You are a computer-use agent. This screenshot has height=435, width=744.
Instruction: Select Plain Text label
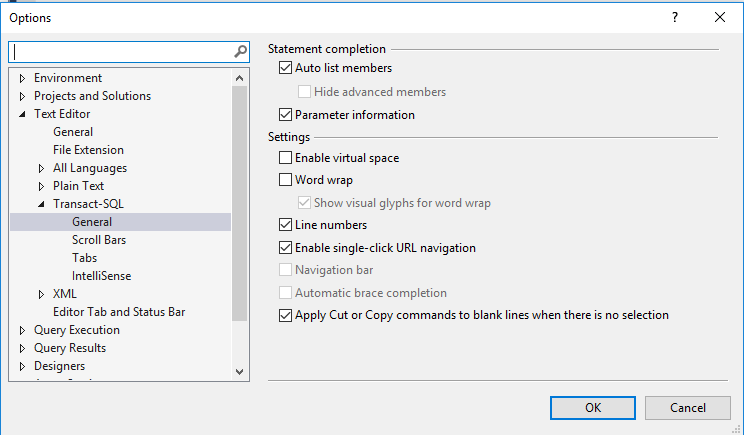[78, 186]
